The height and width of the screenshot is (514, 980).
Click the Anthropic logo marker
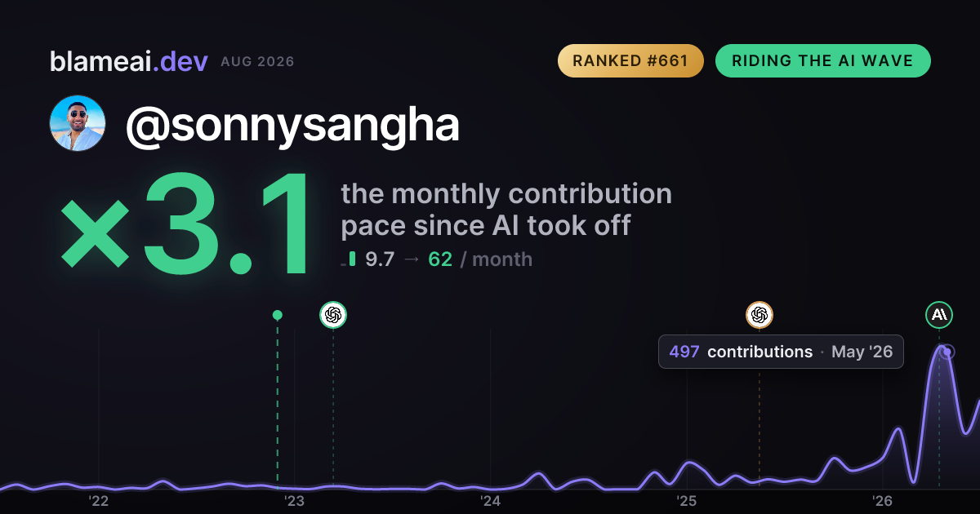(939, 315)
